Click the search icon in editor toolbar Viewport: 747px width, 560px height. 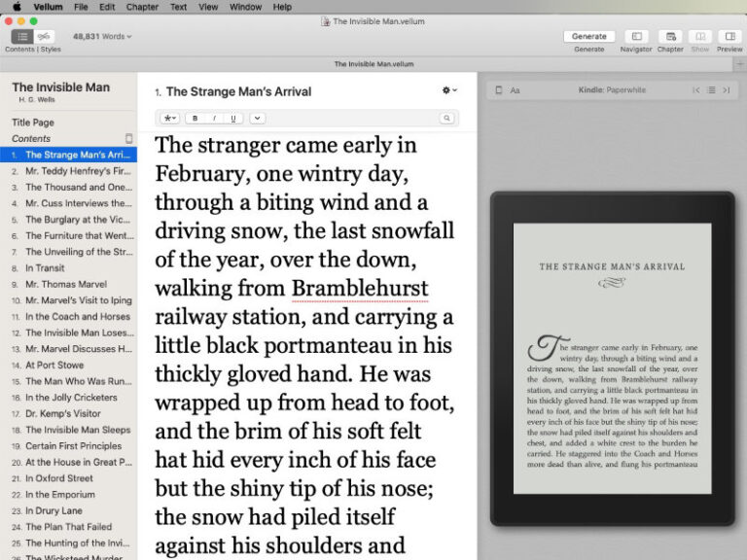446,118
